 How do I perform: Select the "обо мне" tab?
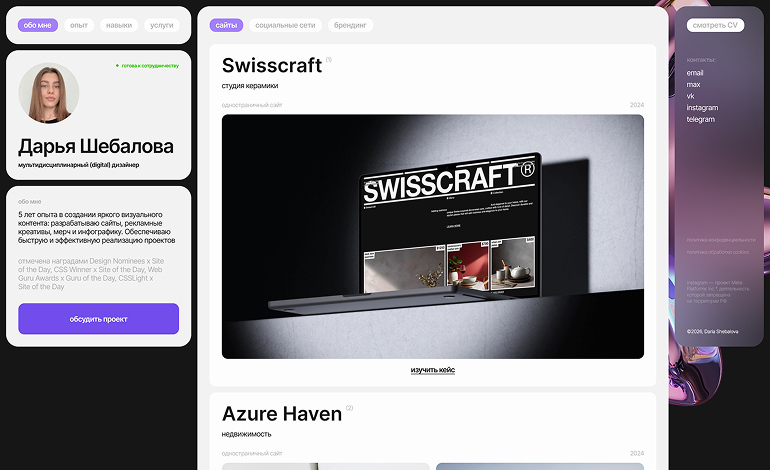pos(38,25)
